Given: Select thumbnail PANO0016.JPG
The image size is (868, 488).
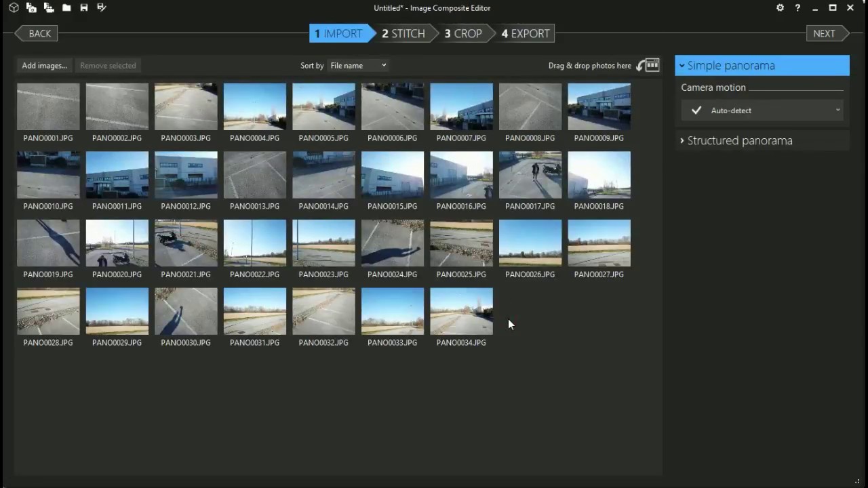Looking at the screenshot, I should [461, 175].
